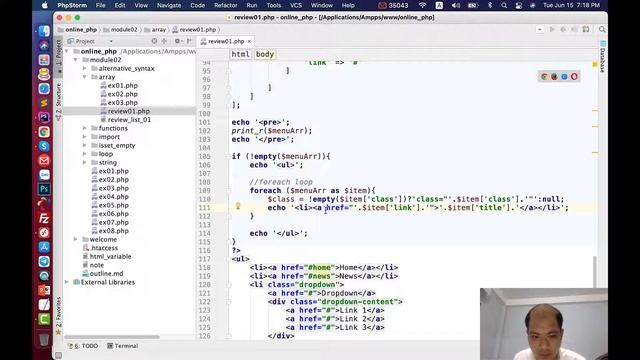
Task: Collapse the online_php root folder
Action: point(67,51)
